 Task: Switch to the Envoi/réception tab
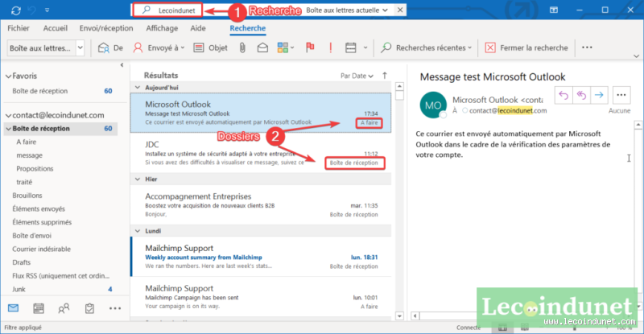(x=106, y=28)
